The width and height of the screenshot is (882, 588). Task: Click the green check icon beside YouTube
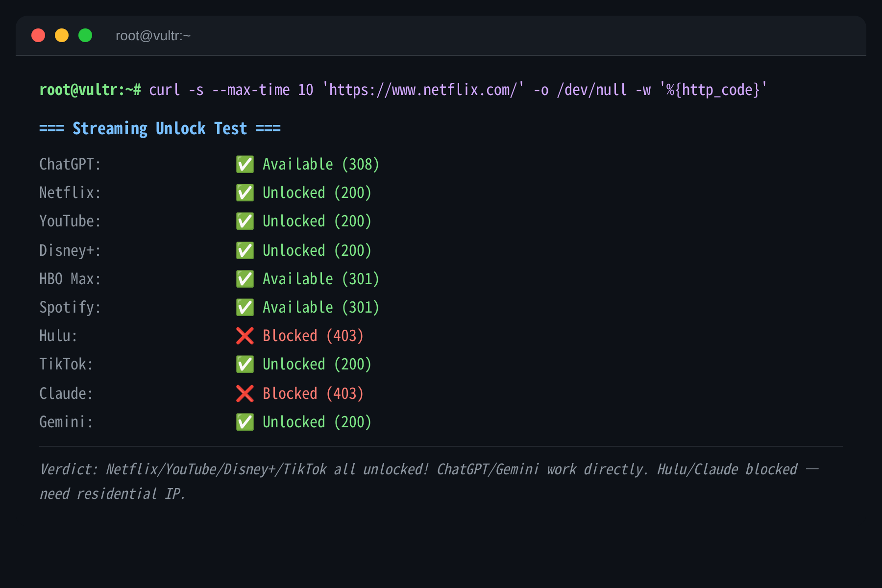point(245,221)
